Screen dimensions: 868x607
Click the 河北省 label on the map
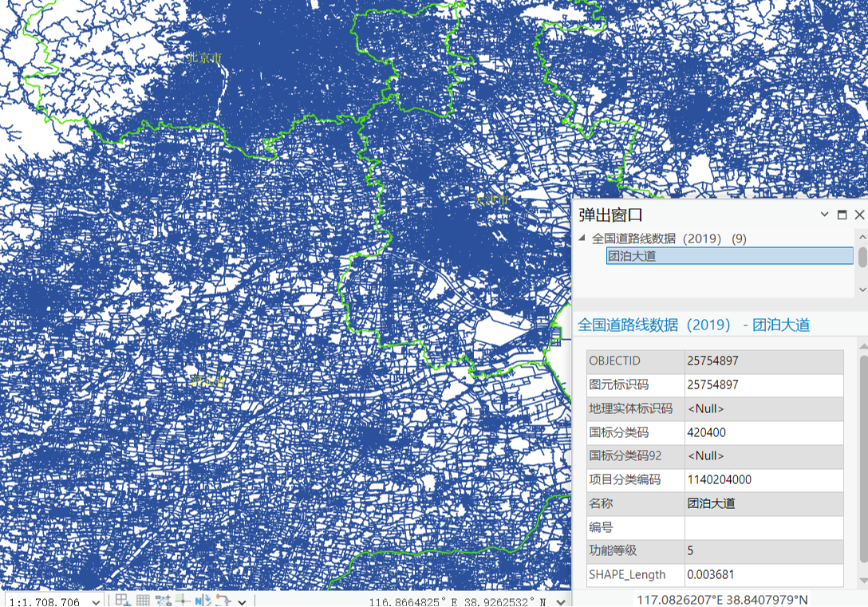(207, 380)
